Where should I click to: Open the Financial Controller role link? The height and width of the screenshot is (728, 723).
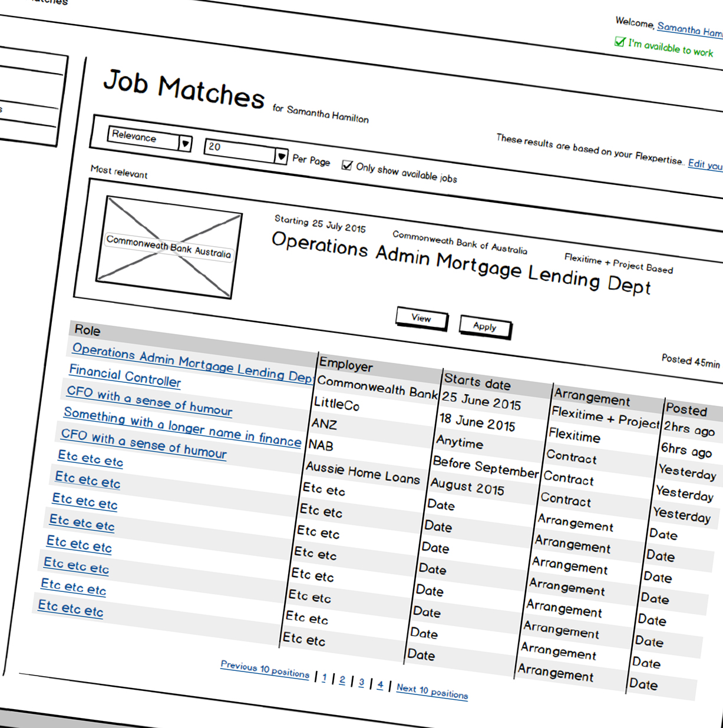point(125,376)
